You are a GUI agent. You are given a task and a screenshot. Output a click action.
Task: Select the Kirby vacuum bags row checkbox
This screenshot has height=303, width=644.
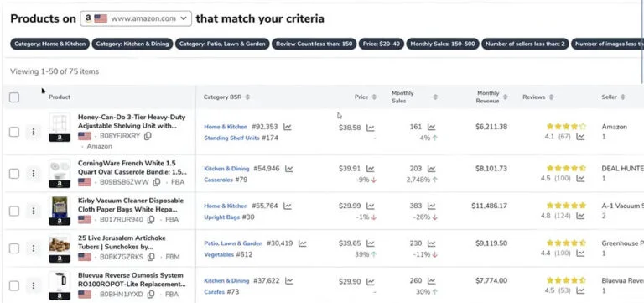[x=14, y=211]
